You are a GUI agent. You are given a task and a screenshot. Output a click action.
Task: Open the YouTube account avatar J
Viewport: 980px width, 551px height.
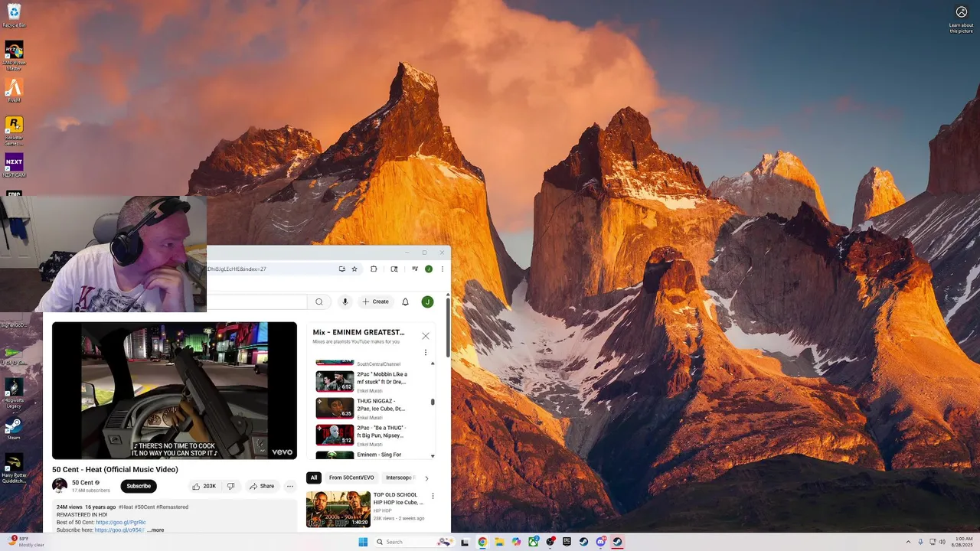tap(427, 302)
